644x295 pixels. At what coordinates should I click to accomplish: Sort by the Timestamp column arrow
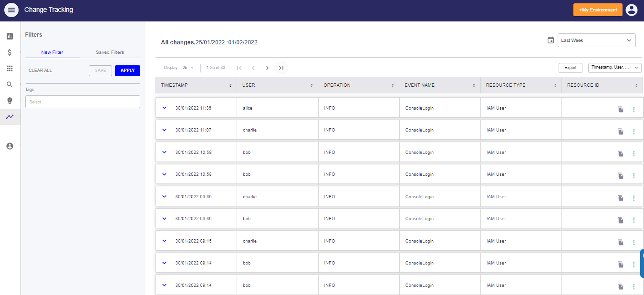[230, 85]
